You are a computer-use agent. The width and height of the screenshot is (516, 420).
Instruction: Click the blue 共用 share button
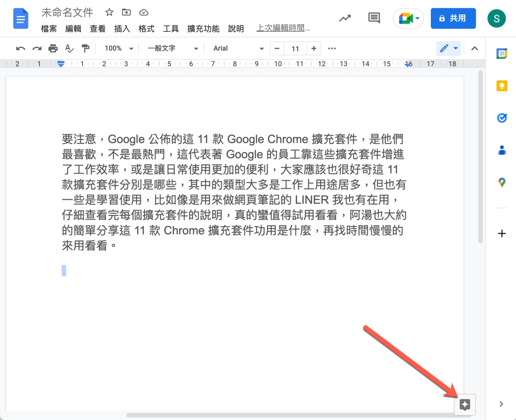coord(453,18)
